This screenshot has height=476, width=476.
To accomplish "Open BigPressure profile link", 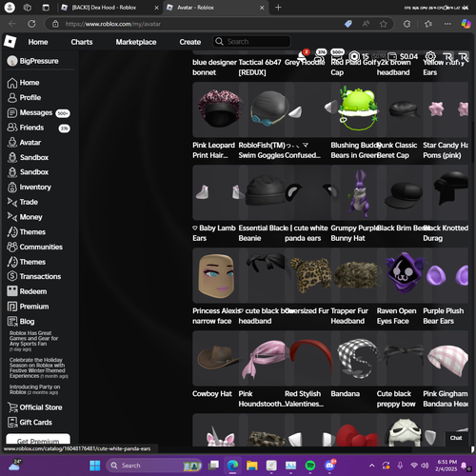I will 33,61.
